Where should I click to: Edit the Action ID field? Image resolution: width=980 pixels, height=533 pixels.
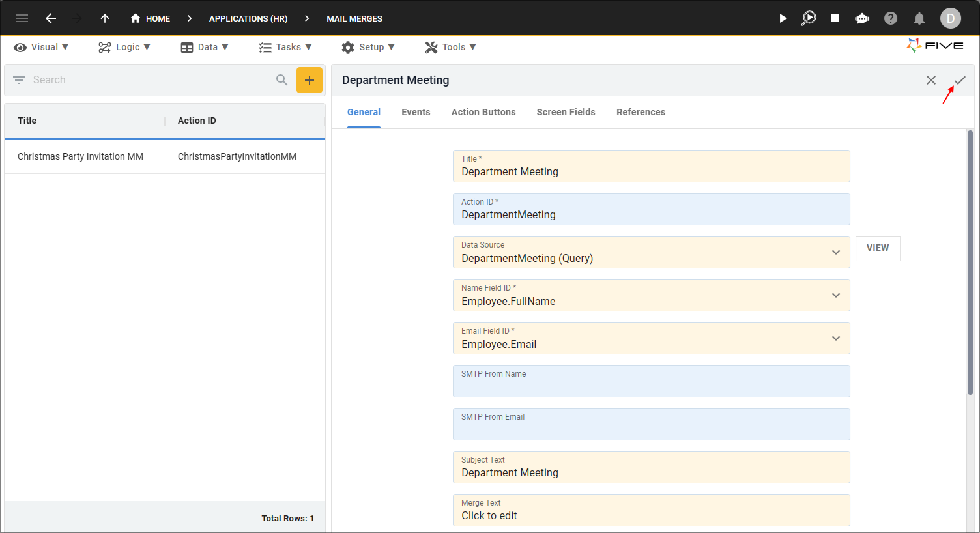(652, 209)
